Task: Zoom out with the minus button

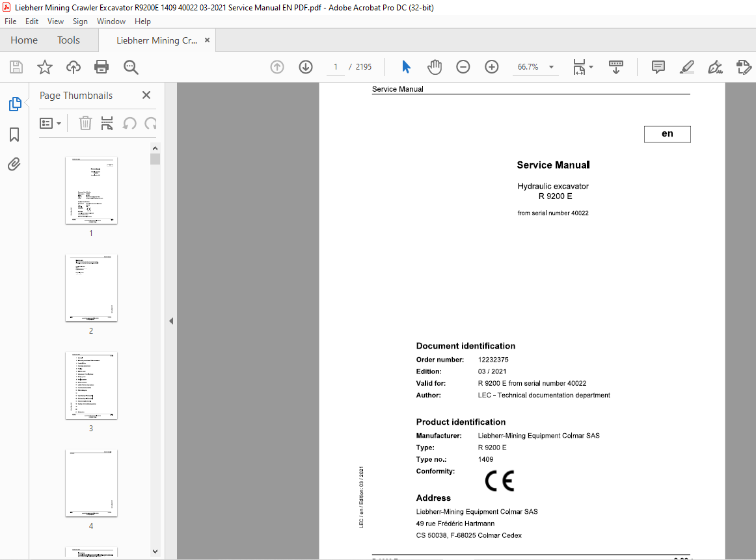Action: pyautogui.click(x=463, y=67)
